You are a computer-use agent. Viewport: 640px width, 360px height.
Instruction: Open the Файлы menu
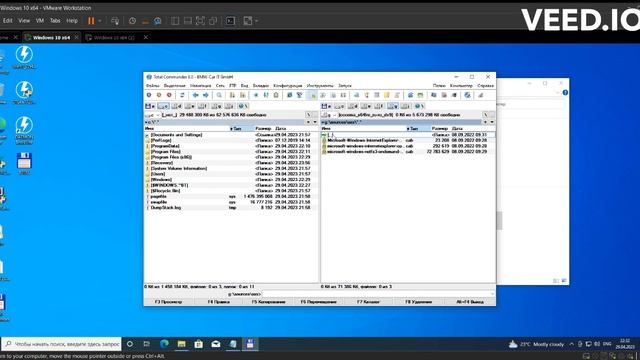point(153,86)
